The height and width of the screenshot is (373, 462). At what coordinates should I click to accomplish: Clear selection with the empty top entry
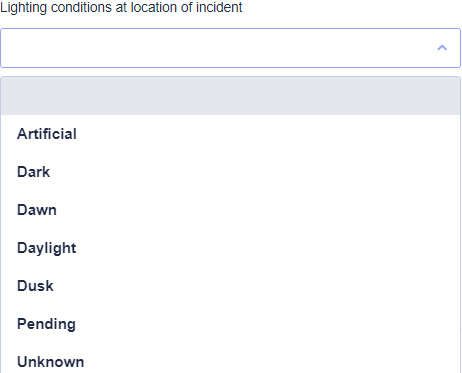231,96
